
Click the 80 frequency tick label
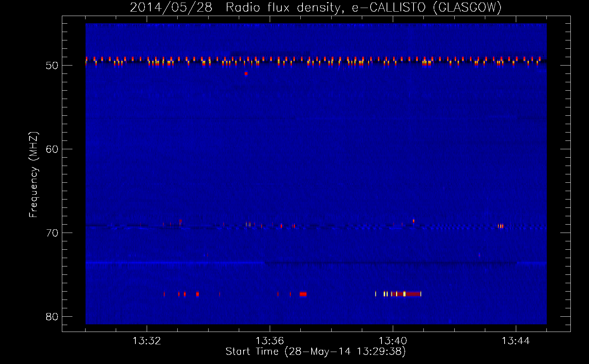coord(52,317)
